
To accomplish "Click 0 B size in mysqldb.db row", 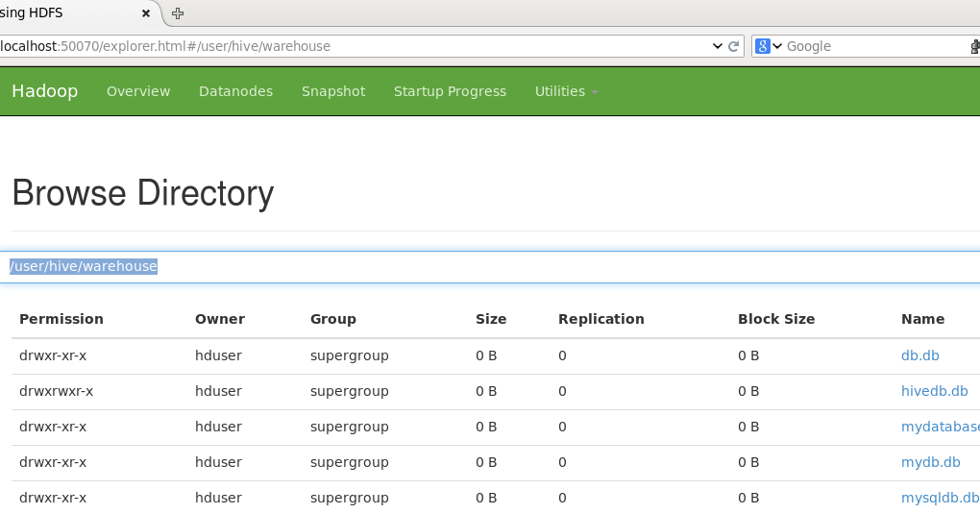I will pyautogui.click(x=486, y=499).
